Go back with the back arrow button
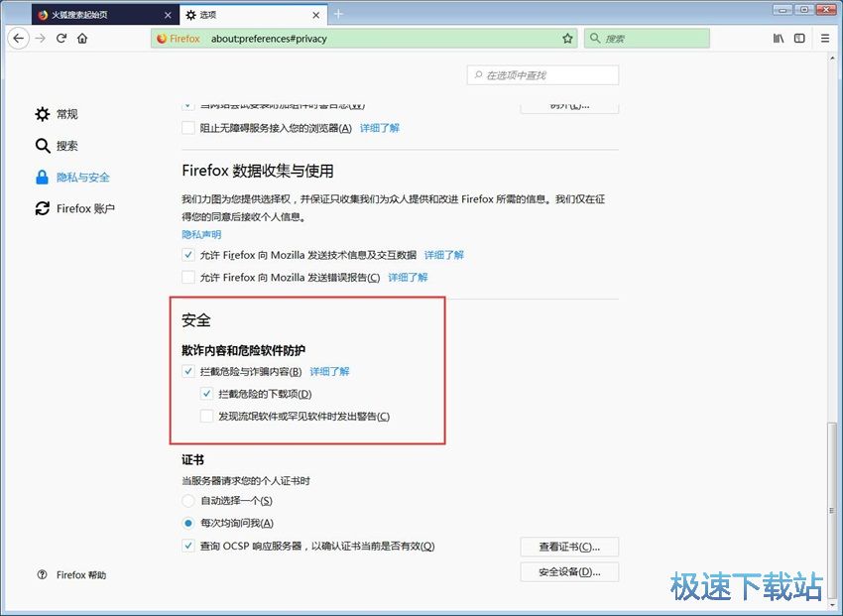 pos(18,38)
